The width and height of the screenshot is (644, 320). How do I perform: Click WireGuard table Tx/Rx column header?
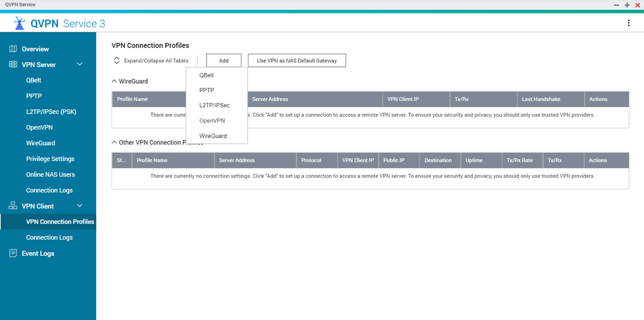(x=483, y=99)
